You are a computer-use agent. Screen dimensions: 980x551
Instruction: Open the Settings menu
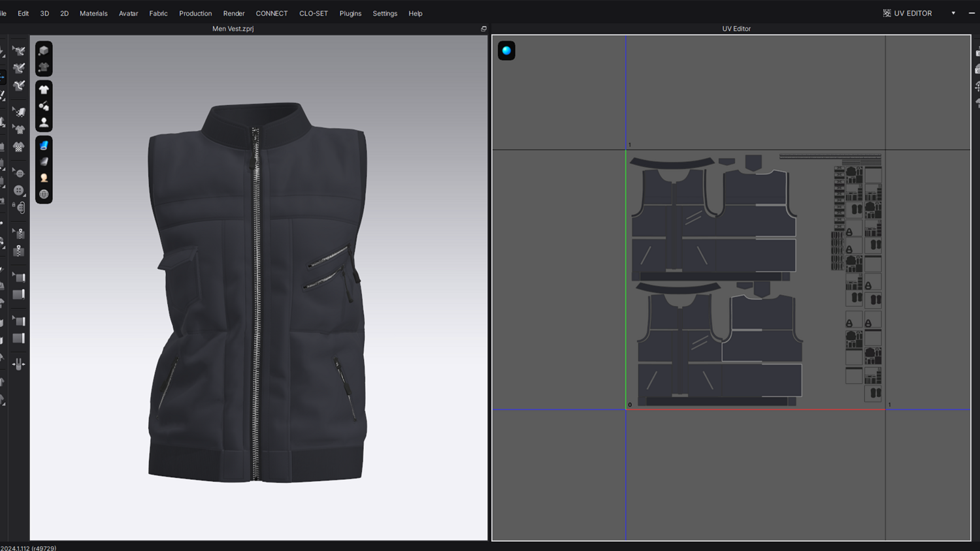coord(385,13)
